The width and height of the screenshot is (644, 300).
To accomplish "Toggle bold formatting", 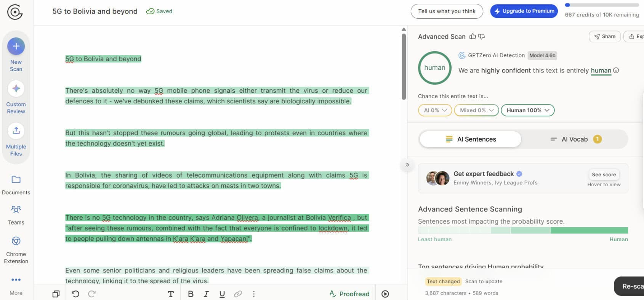I will pos(191,294).
